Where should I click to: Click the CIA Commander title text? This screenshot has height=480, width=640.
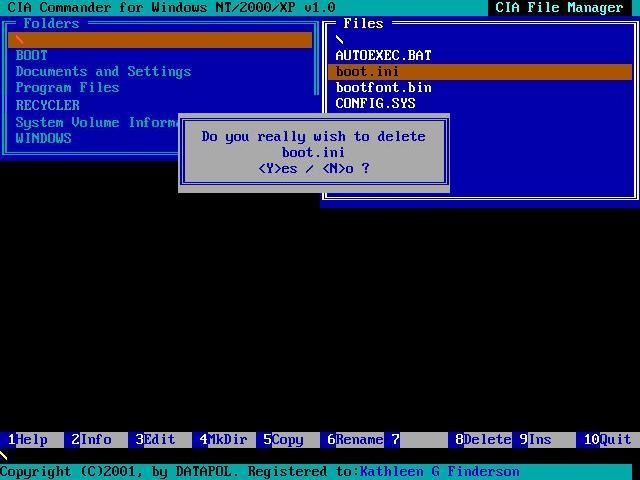tap(171, 7)
